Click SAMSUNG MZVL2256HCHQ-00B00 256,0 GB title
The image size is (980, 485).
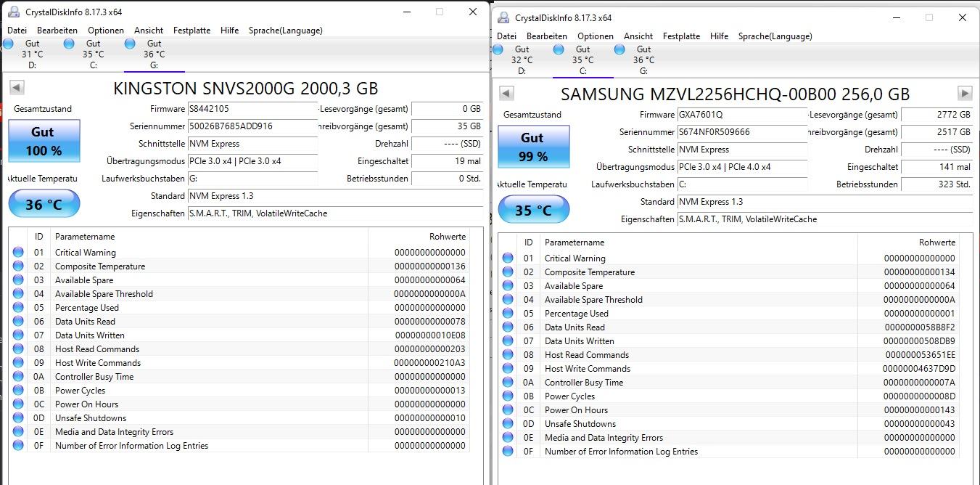pos(735,94)
